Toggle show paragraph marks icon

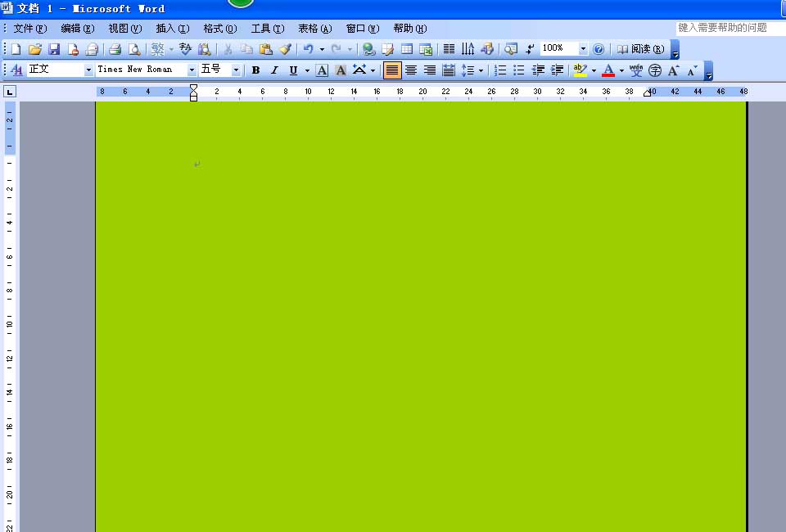(x=530, y=49)
